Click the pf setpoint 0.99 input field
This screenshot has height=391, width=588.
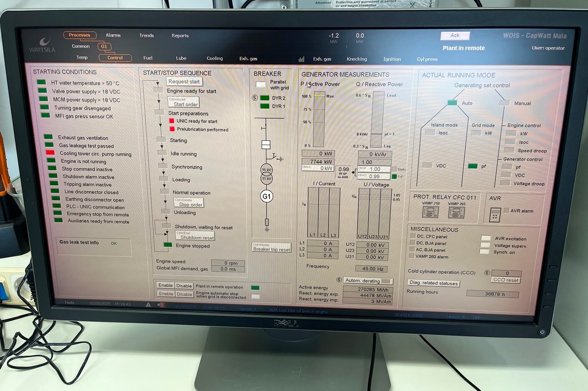click(x=374, y=176)
